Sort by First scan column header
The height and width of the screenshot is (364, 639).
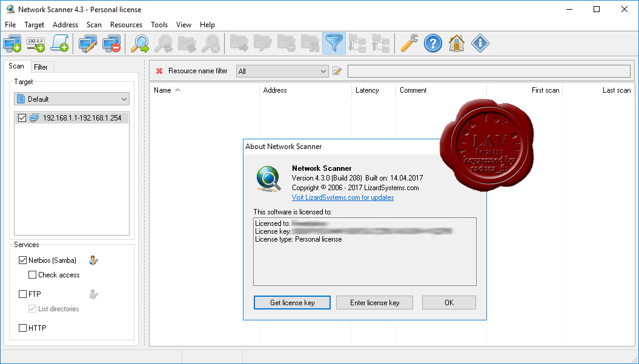point(525,90)
